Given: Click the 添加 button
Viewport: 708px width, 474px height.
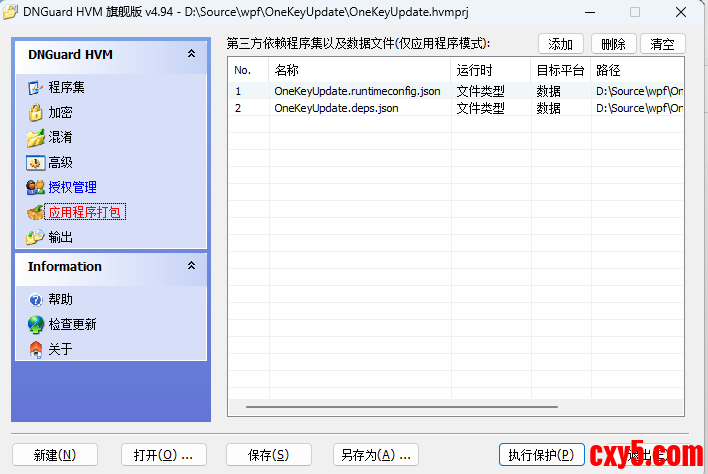Looking at the screenshot, I should point(561,44).
